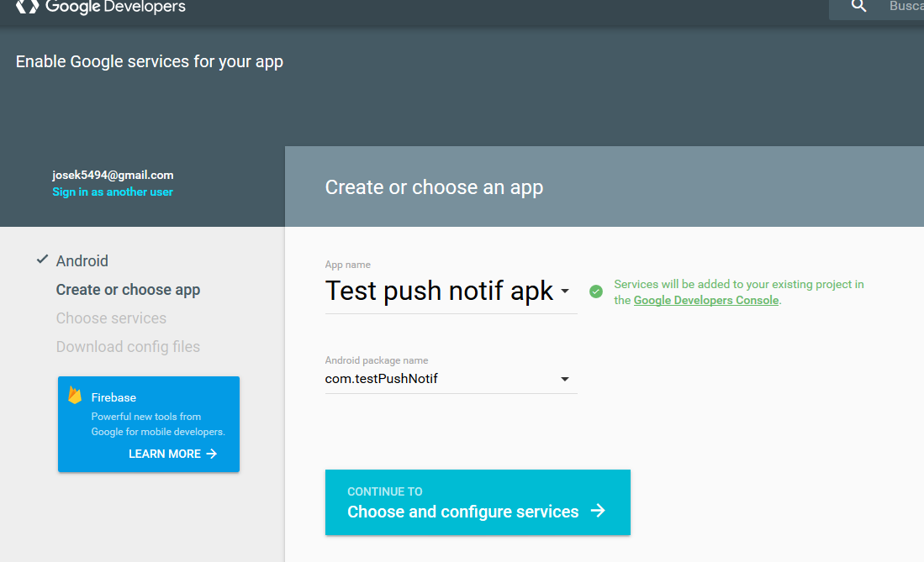Click CONTINUE TO Choose and configure services
Image resolution: width=924 pixels, height=562 pixels.
pyautogui.click(x=477, y=502)
